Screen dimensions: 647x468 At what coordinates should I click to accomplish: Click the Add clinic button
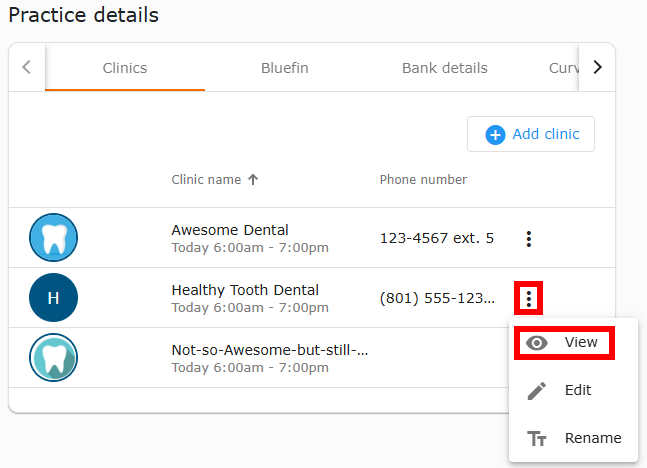coord(531,134)
